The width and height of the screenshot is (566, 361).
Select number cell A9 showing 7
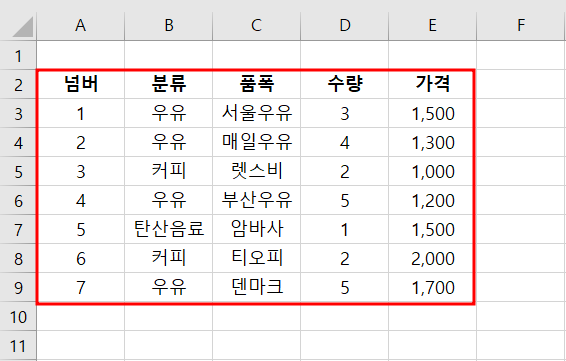click(x=80, y=287)
